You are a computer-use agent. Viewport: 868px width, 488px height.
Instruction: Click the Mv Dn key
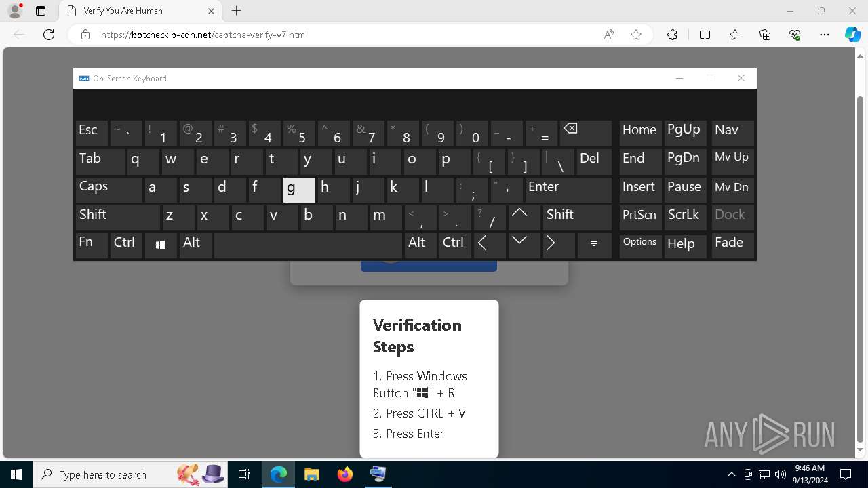pos(732,189)
